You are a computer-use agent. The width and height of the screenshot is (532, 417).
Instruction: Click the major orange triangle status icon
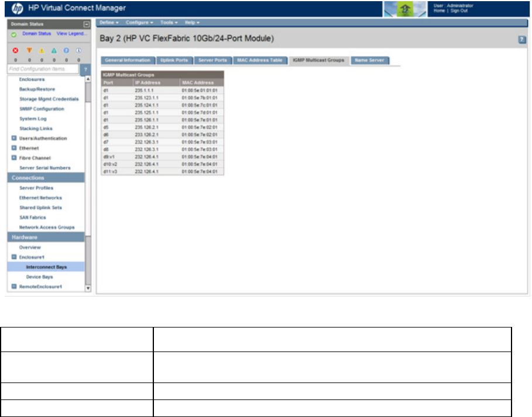click(29, 50)
